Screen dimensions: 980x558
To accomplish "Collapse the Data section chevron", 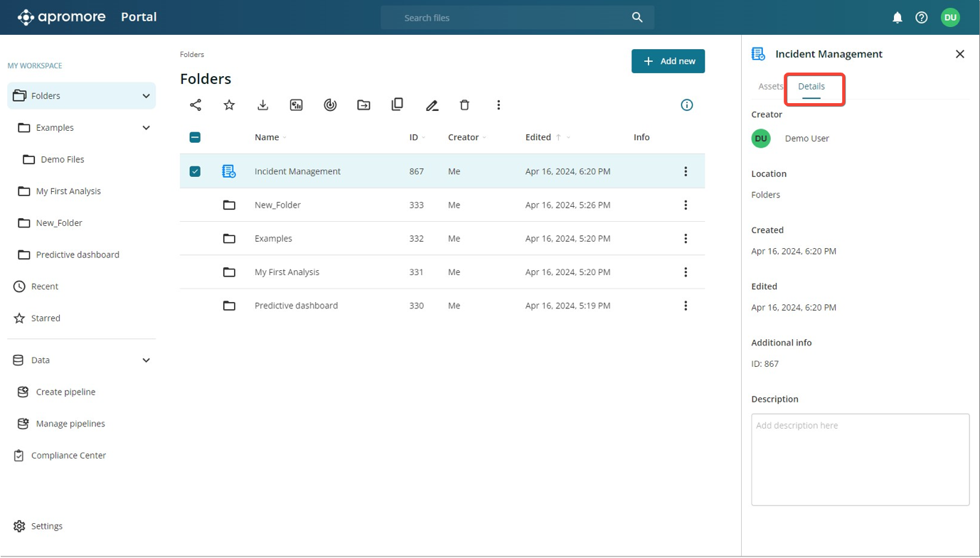I will pyautogui.click(x=146, y=360).
